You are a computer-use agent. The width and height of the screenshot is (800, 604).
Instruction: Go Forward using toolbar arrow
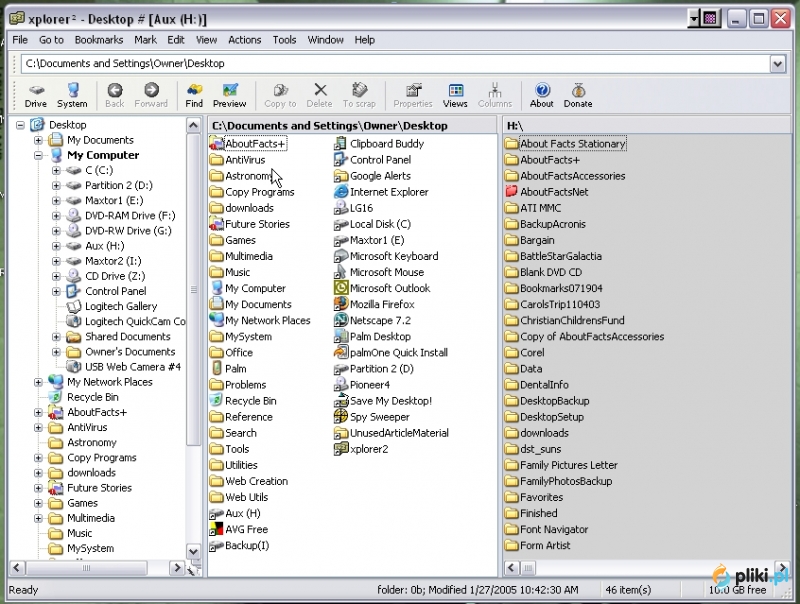pyautogui.click(x=151, y=95)
